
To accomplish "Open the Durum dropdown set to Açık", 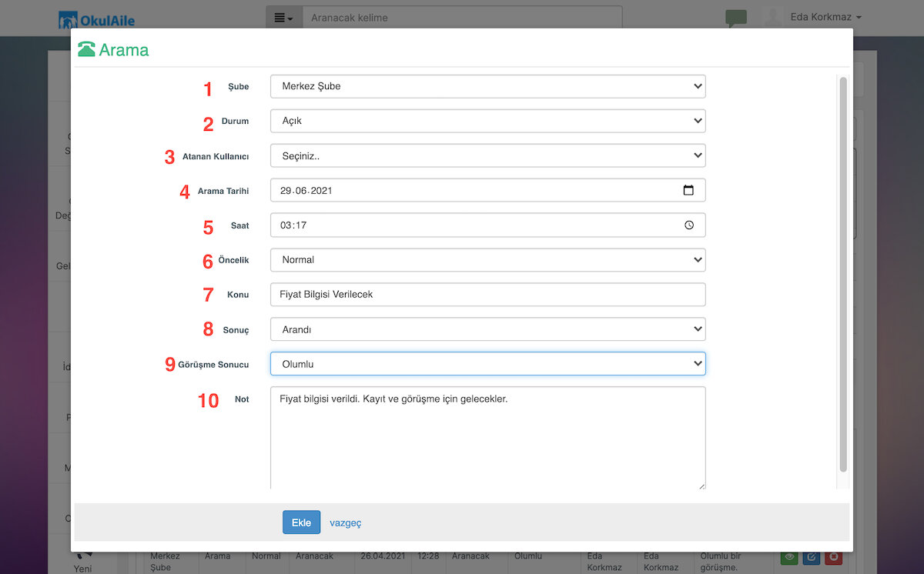I will (487, 121).
